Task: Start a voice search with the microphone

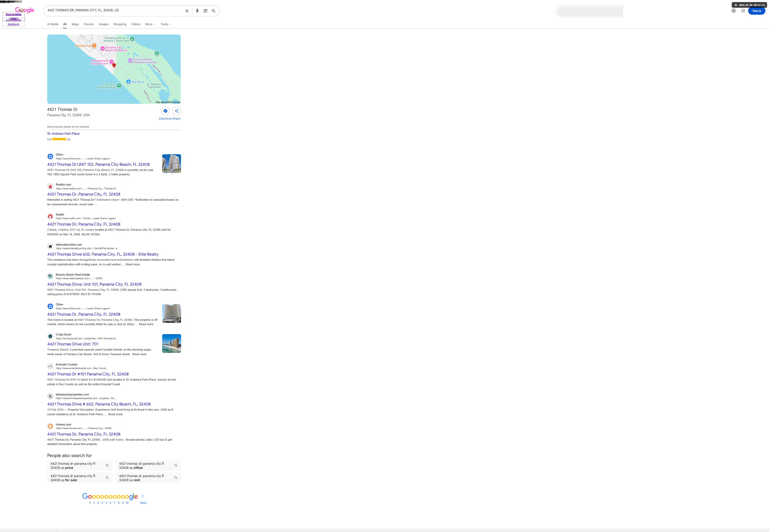Action: (197, 11)
